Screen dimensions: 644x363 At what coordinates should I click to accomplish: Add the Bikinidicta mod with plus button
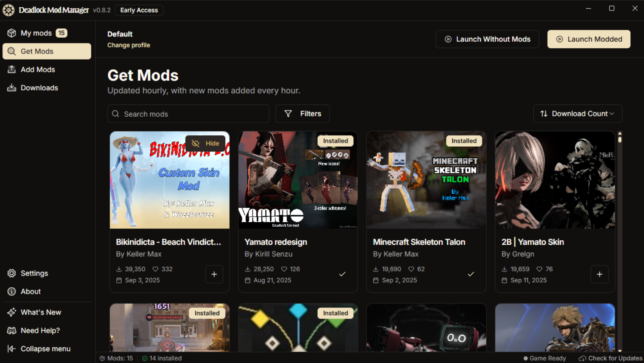point(214,274)
